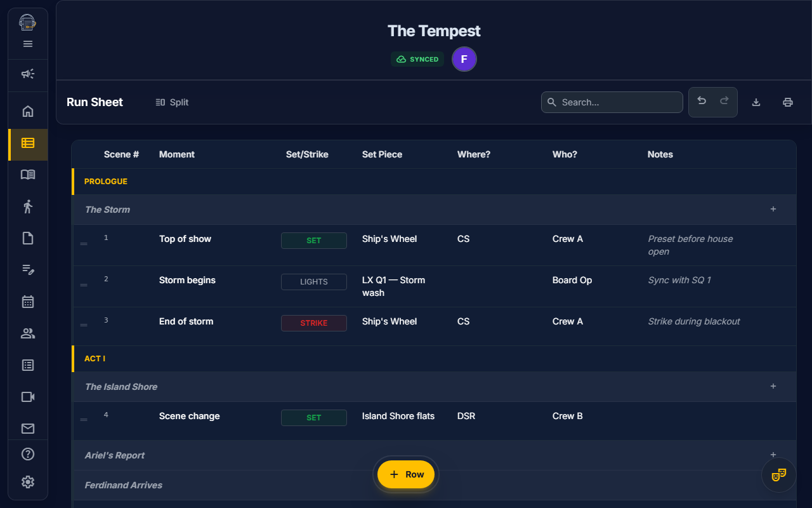The image size is (812, 508).
Task: Select the PROLOGUE act header
Action: click(106, 182)
